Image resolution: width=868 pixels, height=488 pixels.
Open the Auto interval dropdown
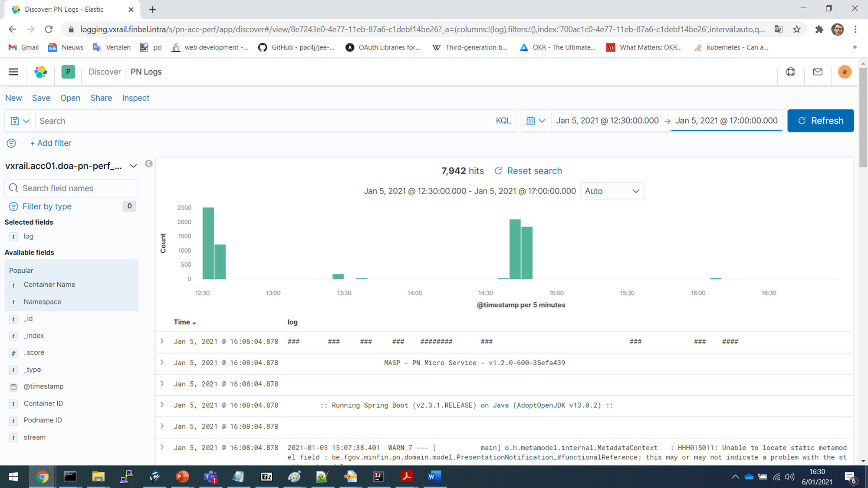point(612,191)
